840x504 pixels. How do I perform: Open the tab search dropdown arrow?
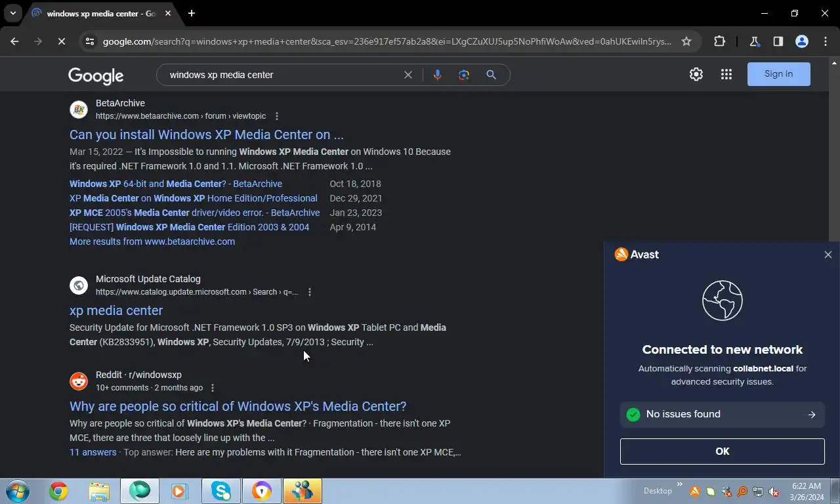click(12, 13)
